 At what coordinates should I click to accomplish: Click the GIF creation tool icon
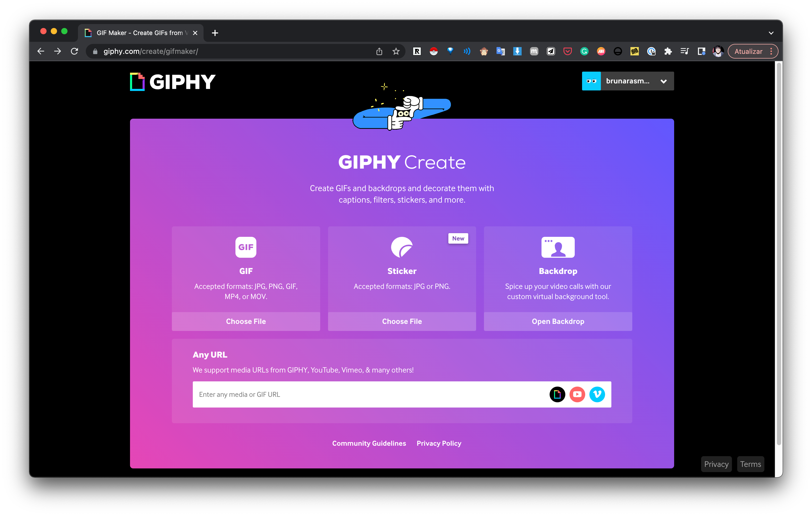245,246
